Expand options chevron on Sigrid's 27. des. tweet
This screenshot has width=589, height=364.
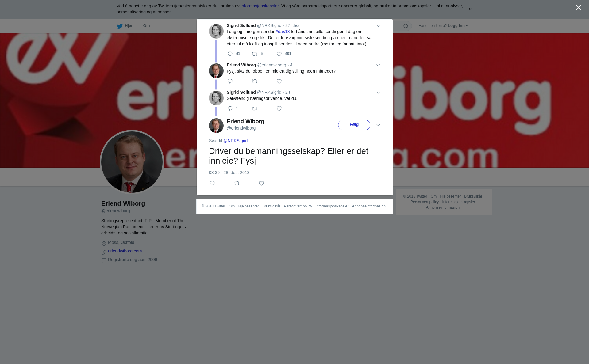coord(378,26)
